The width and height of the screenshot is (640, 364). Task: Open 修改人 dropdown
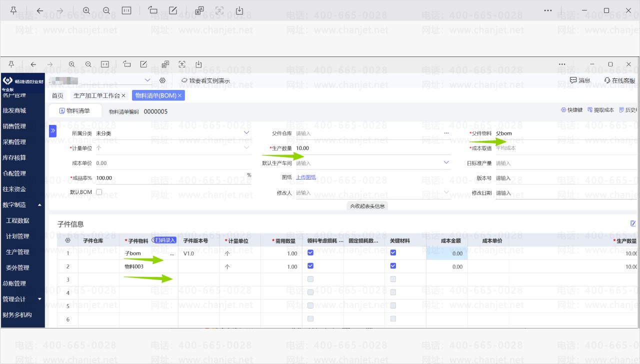(x=446, y=192)
